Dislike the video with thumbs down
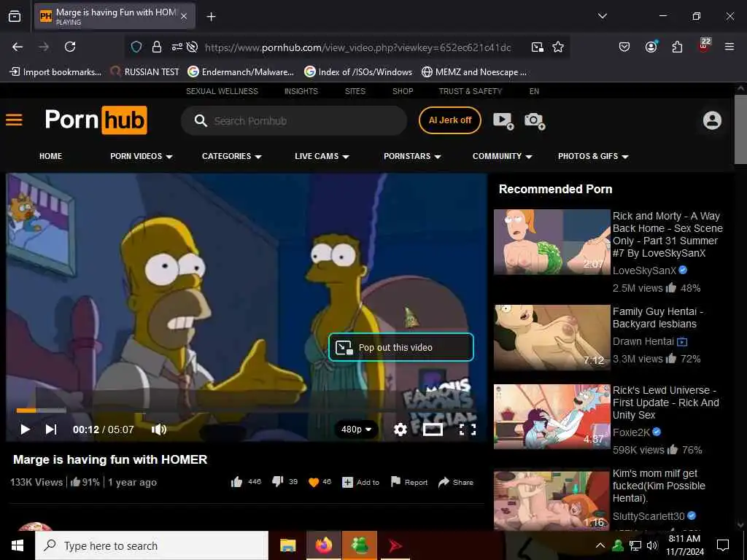Screen dimensions: 747x560 pos(277,482)
